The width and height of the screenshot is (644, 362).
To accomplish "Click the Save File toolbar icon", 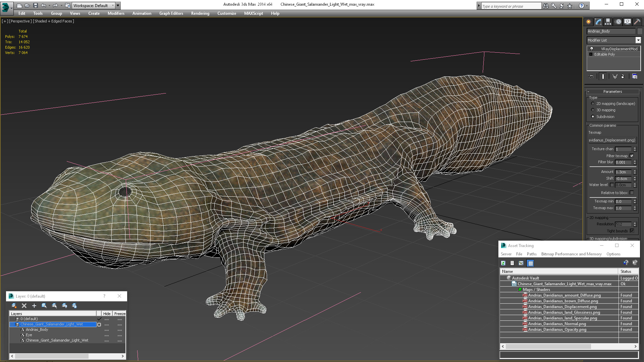I will coord(35,5).
